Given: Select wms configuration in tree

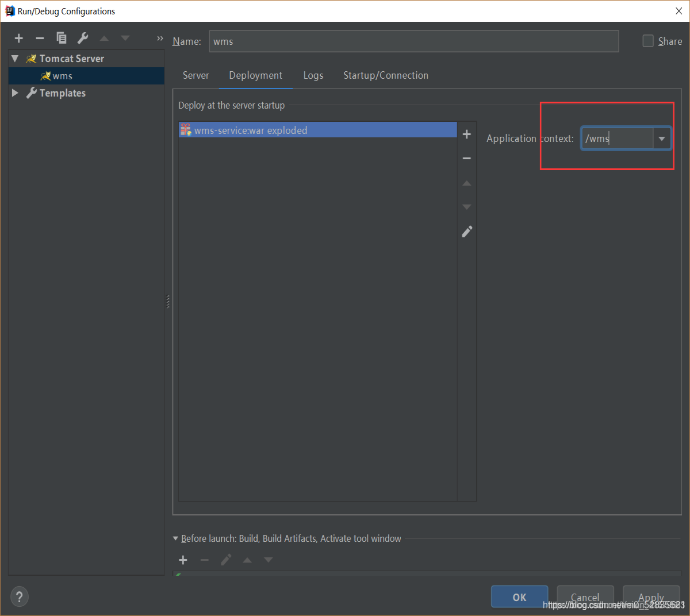Looking at the screenshot, I should click(x=86, y=76).
